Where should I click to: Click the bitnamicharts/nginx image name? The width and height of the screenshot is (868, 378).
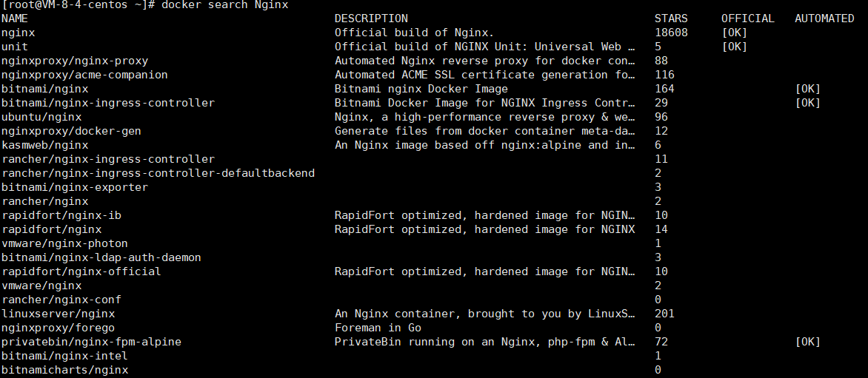click(x=64, y=370)
